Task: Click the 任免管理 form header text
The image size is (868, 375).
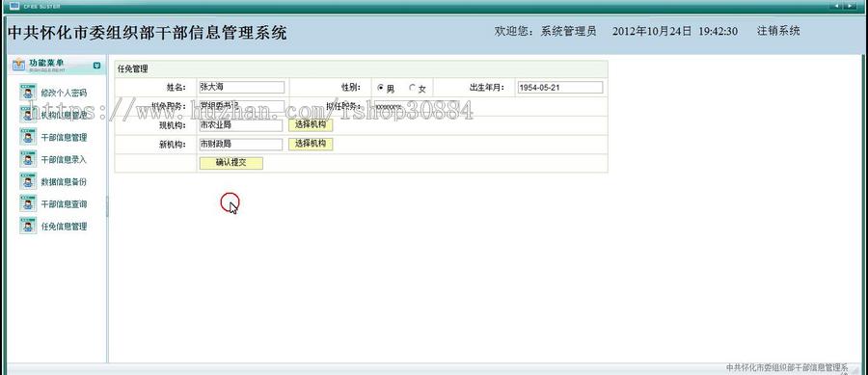Action: pos(133,69)
